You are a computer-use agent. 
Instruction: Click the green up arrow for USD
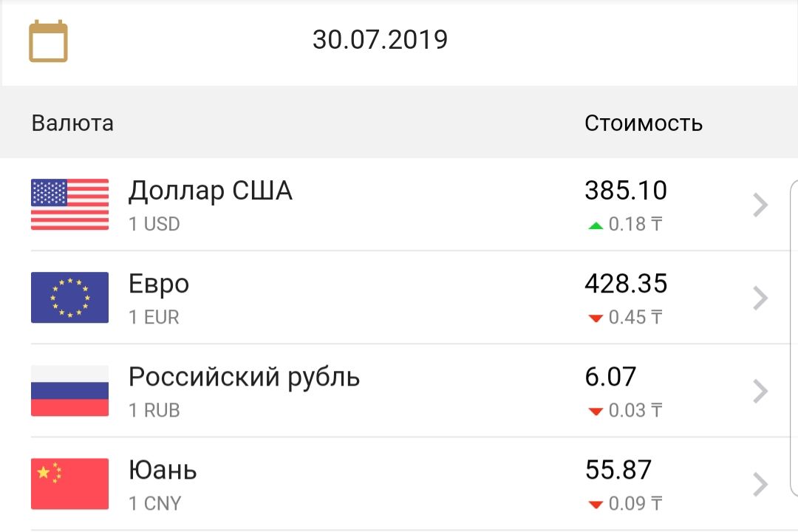(596, 225)
